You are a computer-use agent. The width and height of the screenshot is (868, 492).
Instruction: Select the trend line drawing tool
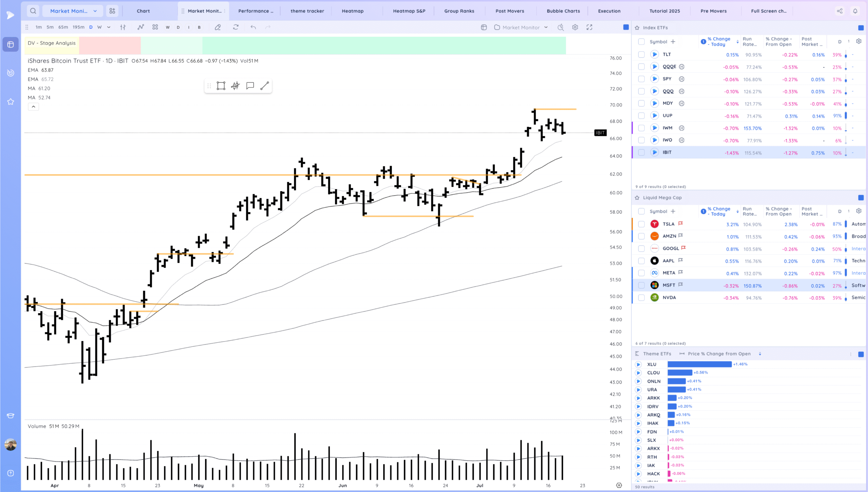pos(264,86)
